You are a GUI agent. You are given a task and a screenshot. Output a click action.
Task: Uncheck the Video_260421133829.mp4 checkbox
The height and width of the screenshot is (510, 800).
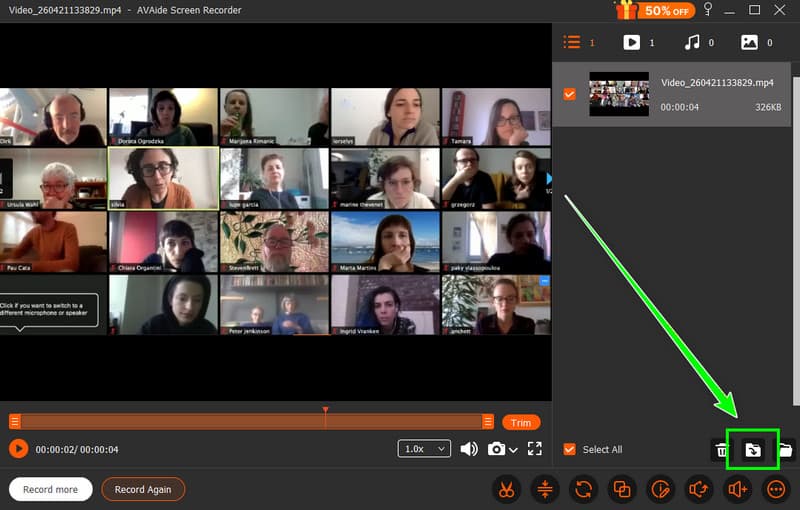click(x=570, y=94)
